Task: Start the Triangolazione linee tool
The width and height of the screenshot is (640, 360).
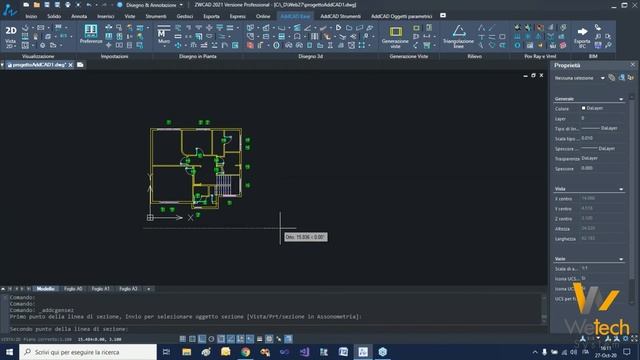Action: coord(458,37)
